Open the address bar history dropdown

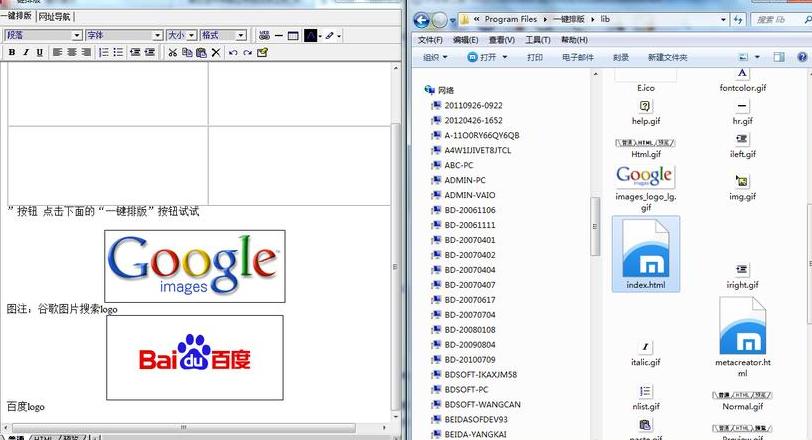723,20
